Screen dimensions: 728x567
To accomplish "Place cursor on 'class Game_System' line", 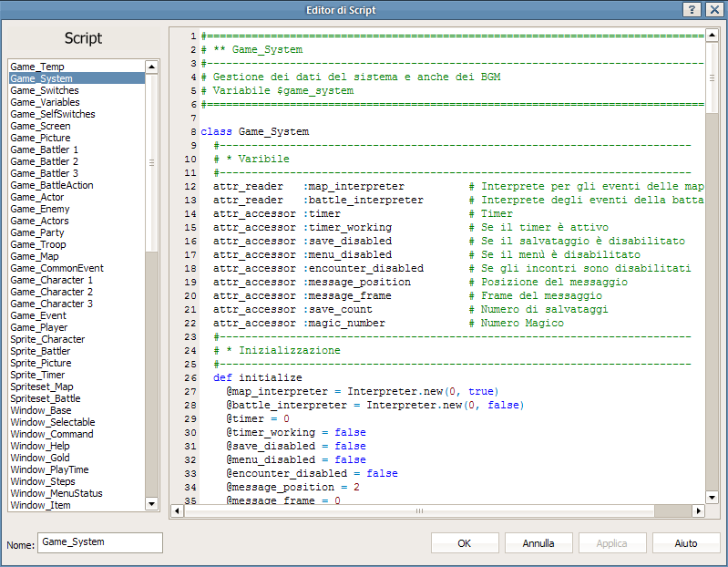I will pos(255,132).
